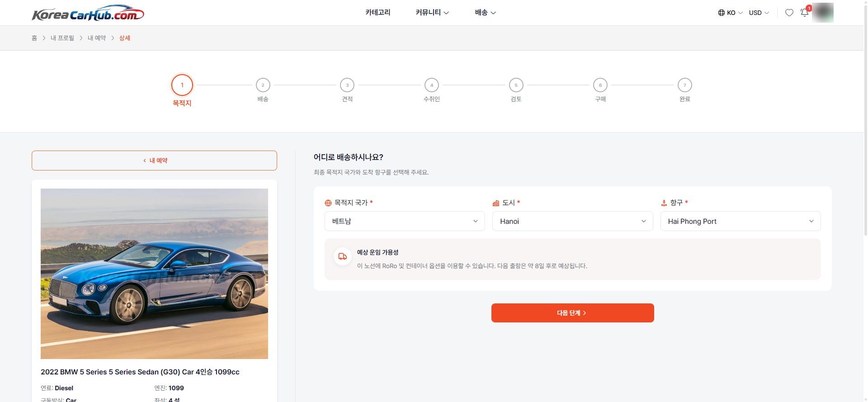Screen dimensions: 868x402
Task: Click the globe icon beside 목적지 국가 label
Action: [328, 203]
